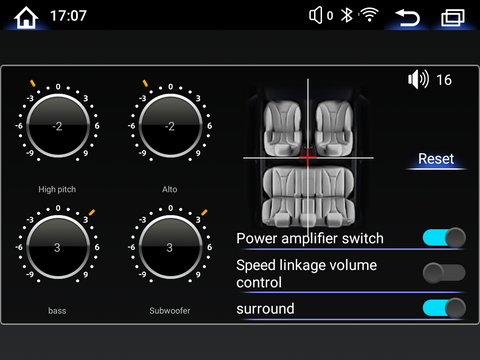Click the Reset button

pyautogui.click(x=436, y=159)
